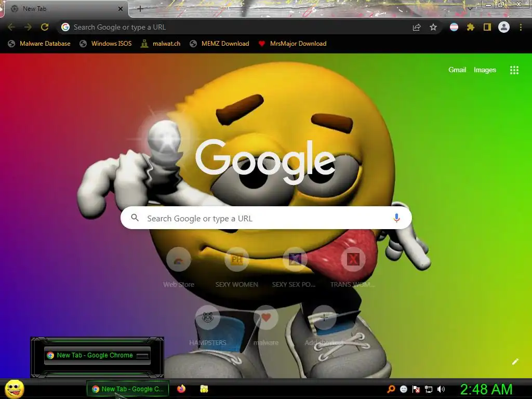Open Gmail link on new tab page
Viewport: 532px width, 399px height.
tap(457, 70)
